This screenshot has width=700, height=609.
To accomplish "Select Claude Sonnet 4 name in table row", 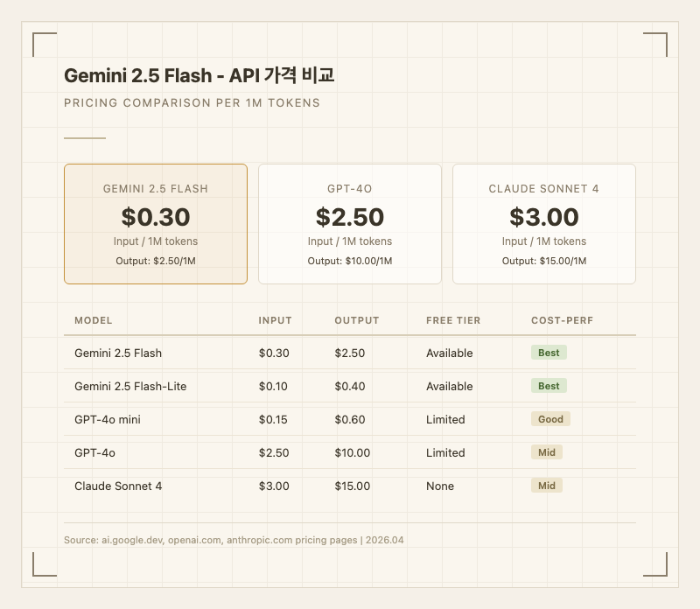I will tap(118, 486).
